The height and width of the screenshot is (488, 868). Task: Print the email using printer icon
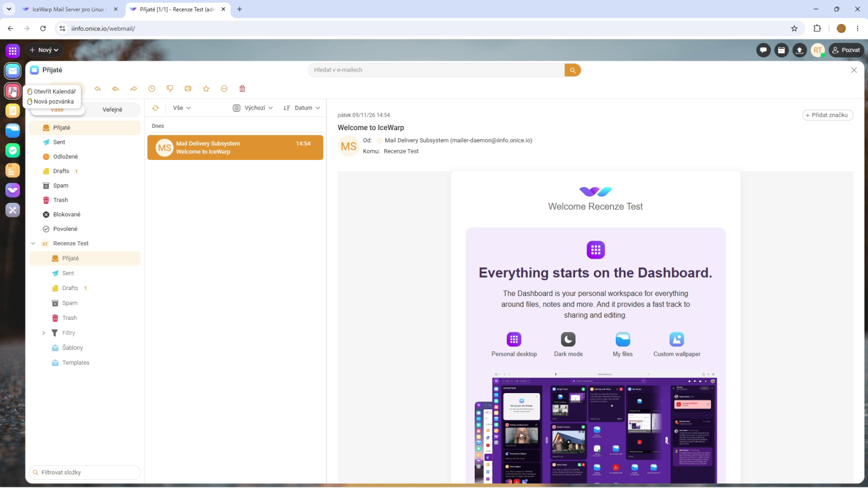coord(188,89)
